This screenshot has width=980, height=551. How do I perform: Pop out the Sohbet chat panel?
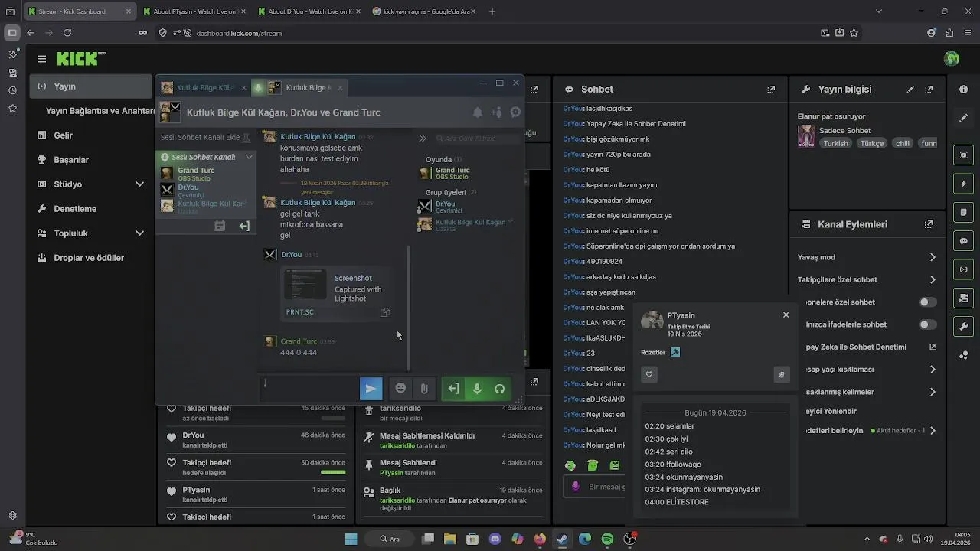pos(771,90)
